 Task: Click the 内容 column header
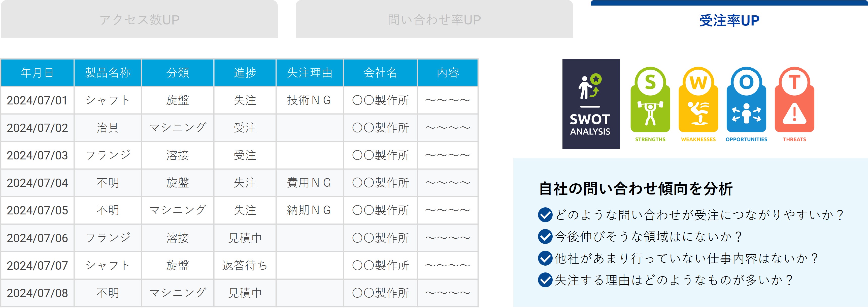pos(448,73)
